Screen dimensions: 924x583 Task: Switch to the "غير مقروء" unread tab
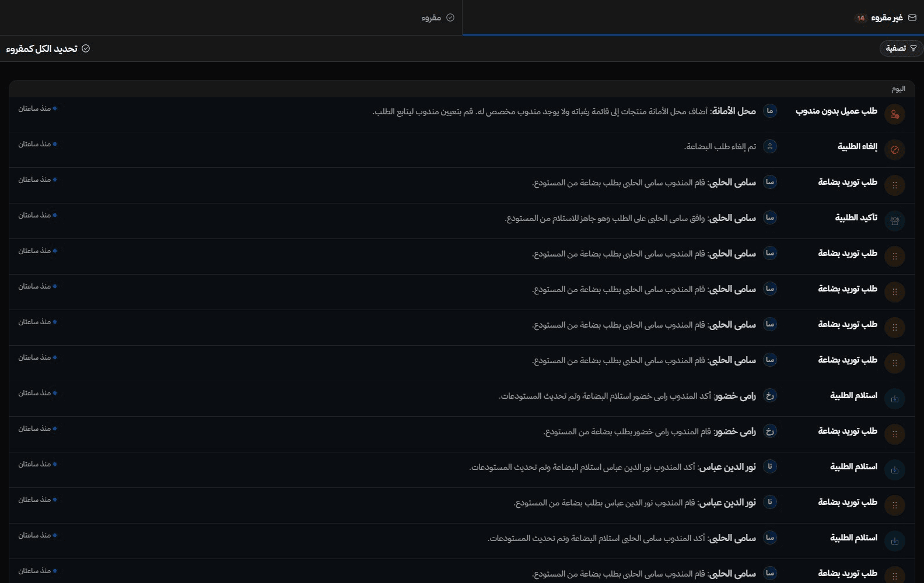click(693, 17)
